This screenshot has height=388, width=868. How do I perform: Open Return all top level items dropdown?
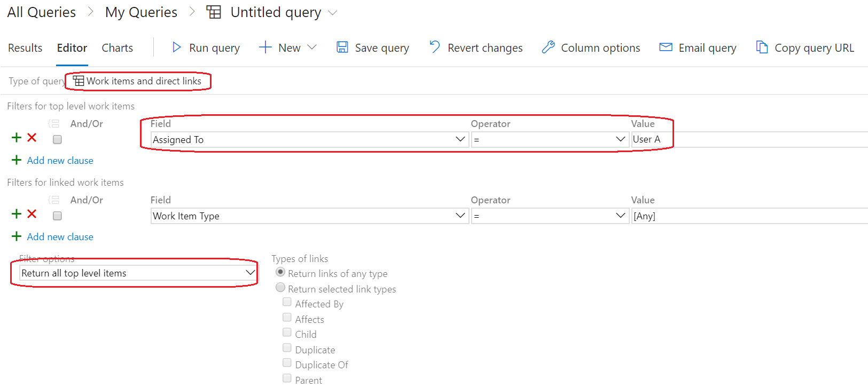point(250,273)
